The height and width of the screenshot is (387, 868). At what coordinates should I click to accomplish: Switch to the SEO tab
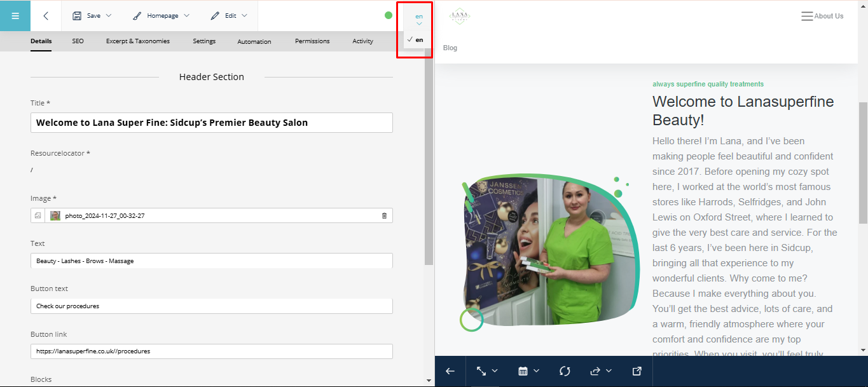[x=78, y=41]
